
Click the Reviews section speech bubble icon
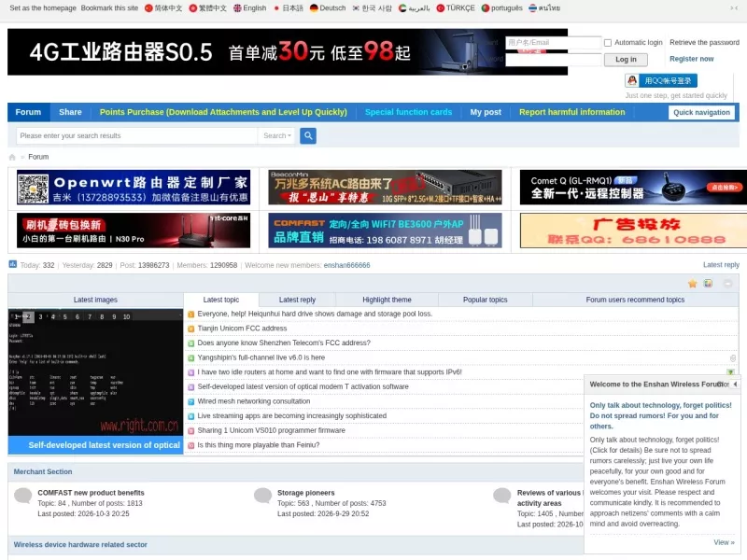[501, 496]
